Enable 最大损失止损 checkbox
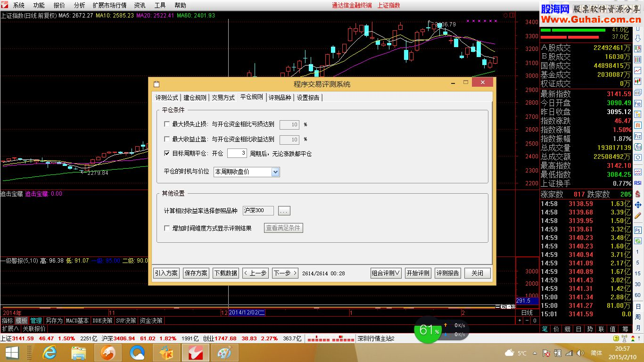 point(166,124)
